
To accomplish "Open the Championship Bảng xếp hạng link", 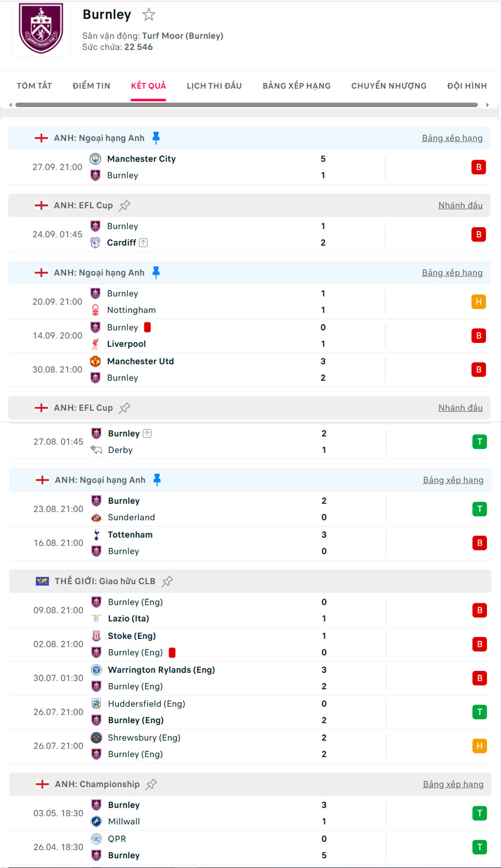I will [x=453, y=784].
